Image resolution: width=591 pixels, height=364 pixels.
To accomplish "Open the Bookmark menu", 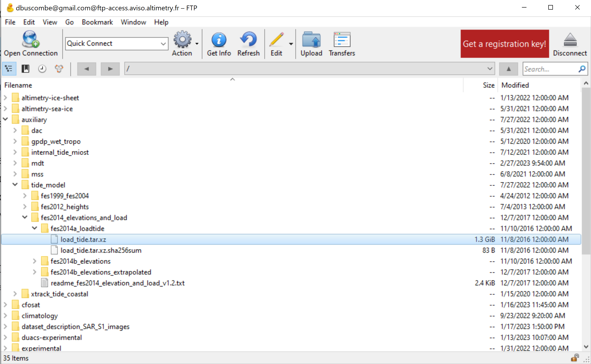I will pos(97,22).
